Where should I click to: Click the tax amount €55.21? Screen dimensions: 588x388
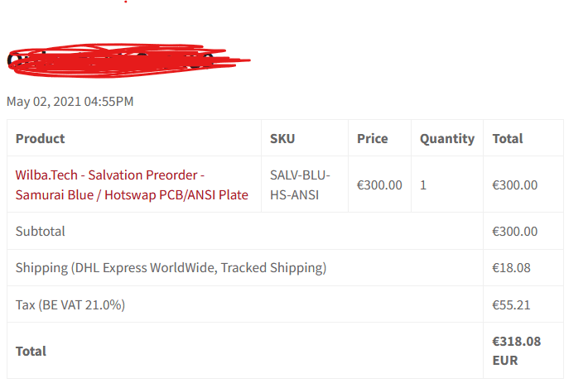point(511,304)
